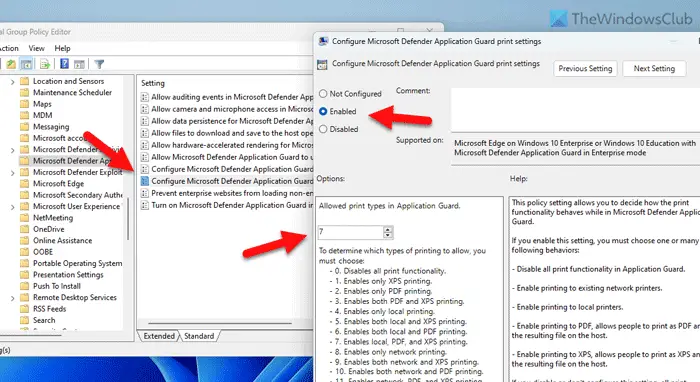The height and width of the screenshot is (382, 700).
Task: Select the highlighted Configure Microsoft Defender Application Guard row
Action: (x=227, y=181)
